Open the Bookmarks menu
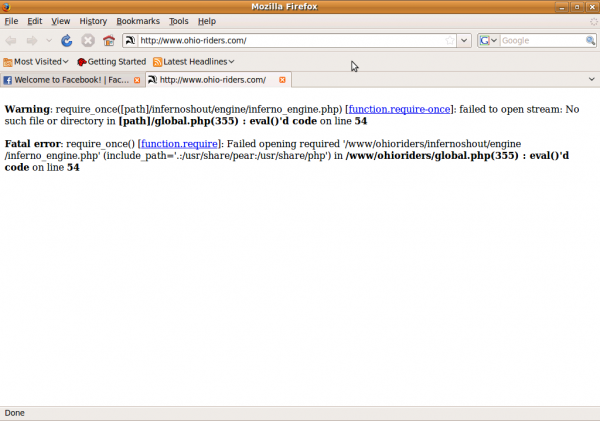This screenshot has width=600, height=421. [x=137, y=21]
